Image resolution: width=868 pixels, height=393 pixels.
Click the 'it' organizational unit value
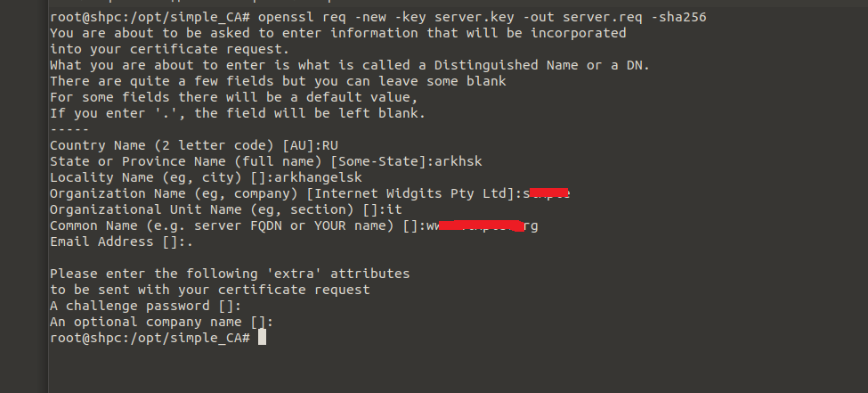click(395, 209)
